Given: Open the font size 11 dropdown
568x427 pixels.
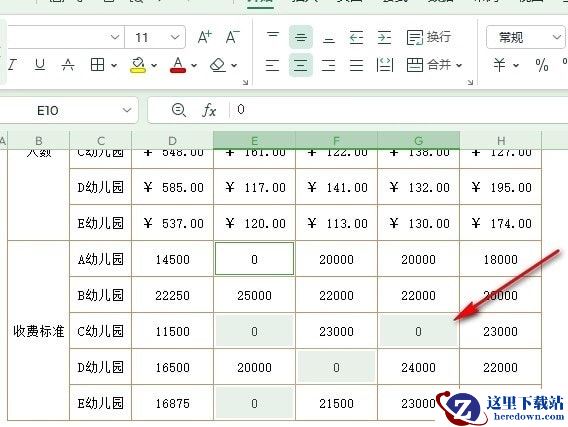Looking at the screenshot, I should coord(175,37).
